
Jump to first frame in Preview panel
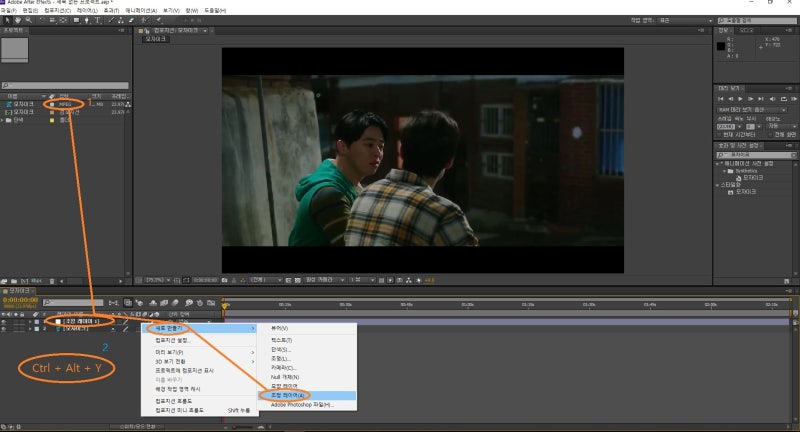pos(720,99)
